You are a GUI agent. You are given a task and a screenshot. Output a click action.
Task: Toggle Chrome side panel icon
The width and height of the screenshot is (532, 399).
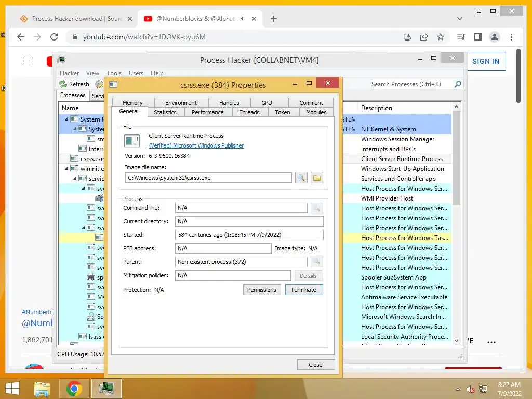(x=478, y=37)
